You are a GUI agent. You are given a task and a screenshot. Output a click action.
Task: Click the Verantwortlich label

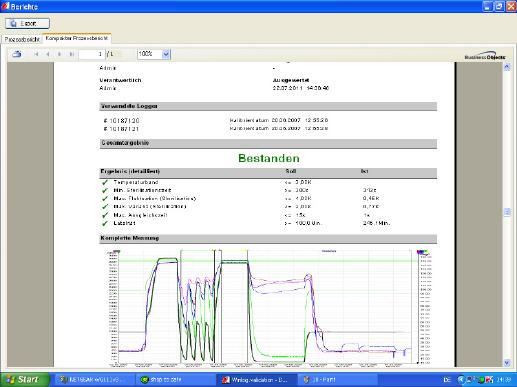click(120, 80)
